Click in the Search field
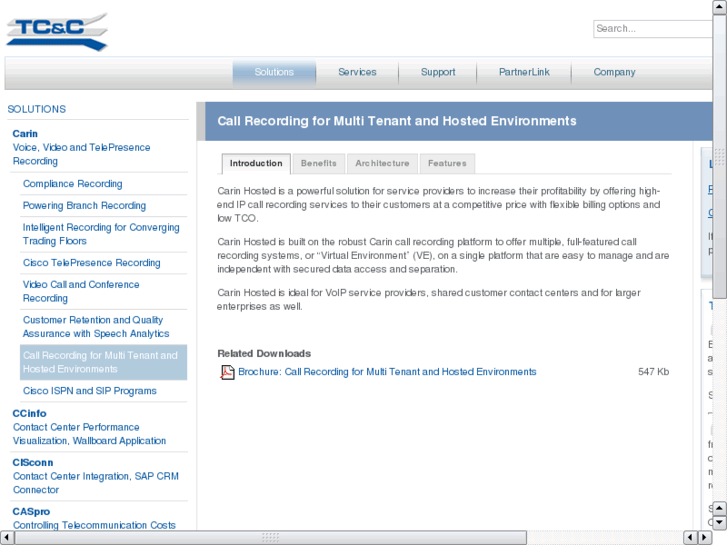 point(653,29)
